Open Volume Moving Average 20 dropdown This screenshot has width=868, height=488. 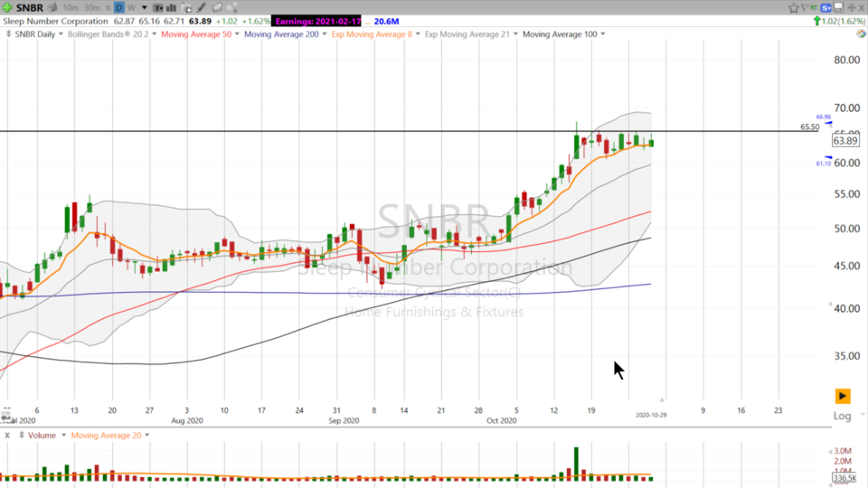point(146,436)
